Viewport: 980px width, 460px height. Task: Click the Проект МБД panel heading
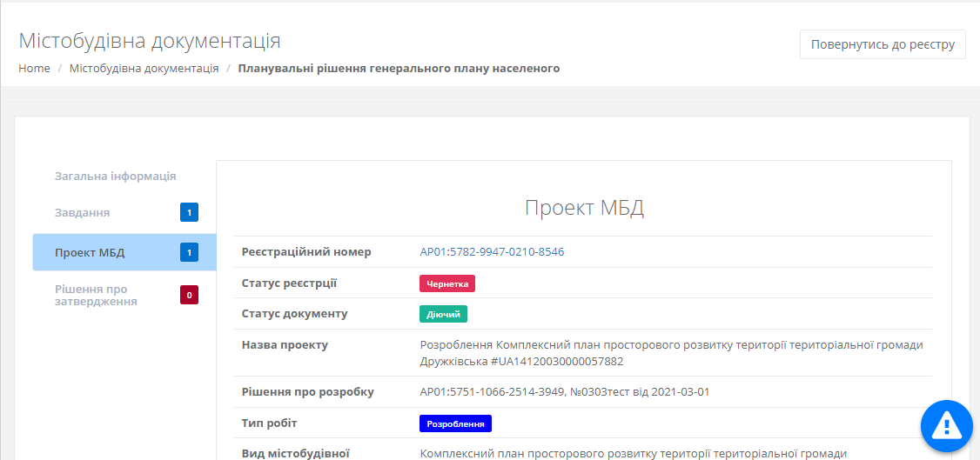(x=583, y=208)
